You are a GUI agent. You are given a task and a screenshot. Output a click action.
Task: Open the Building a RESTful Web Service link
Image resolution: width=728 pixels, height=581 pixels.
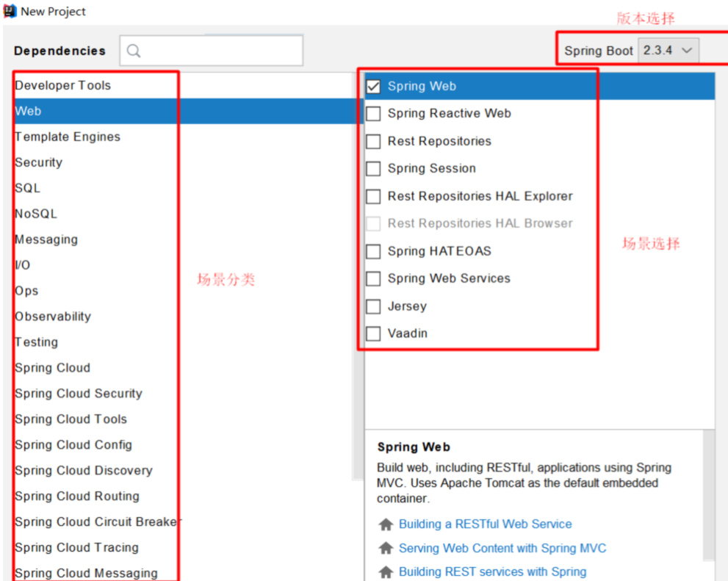point(485,524)
